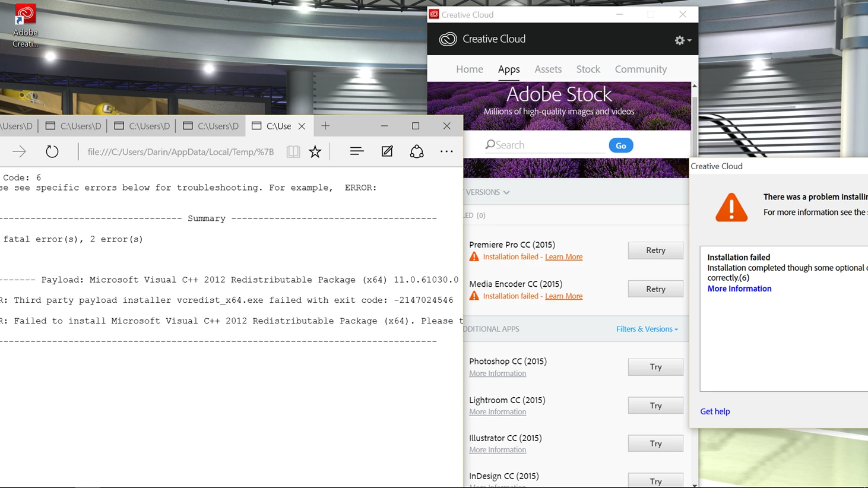Click the Edge address bar
The image size is (868, 488).
pyautogui.click(x=181, y=152)
